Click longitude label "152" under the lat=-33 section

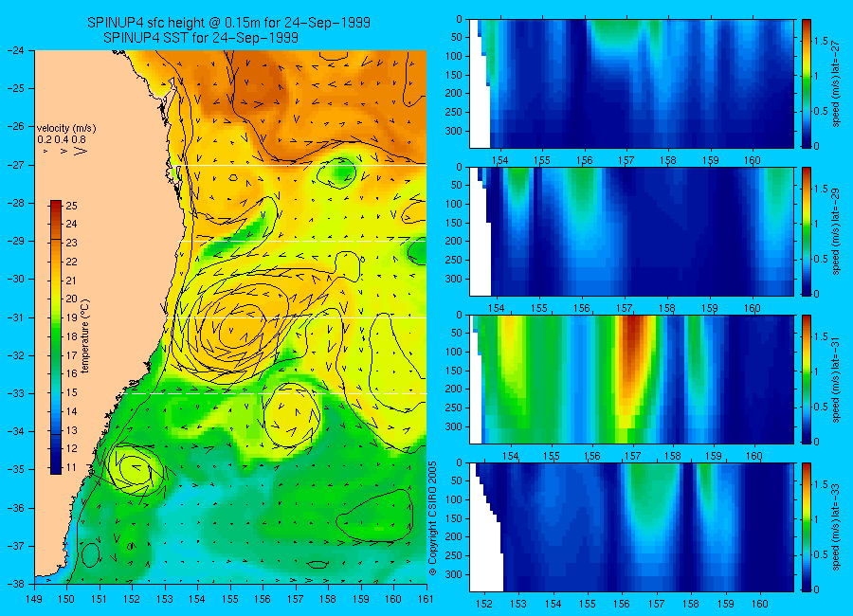[x=483, y=604]
